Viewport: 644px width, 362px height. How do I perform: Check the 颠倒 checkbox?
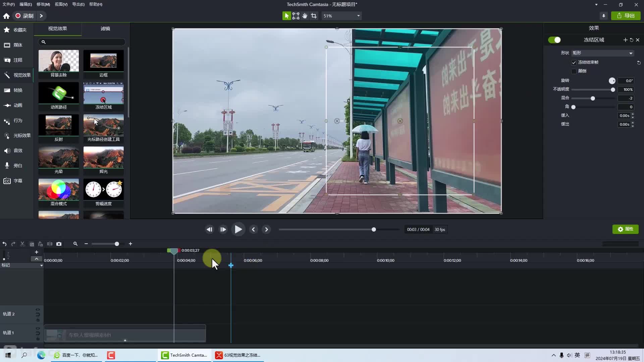[574, 71]
